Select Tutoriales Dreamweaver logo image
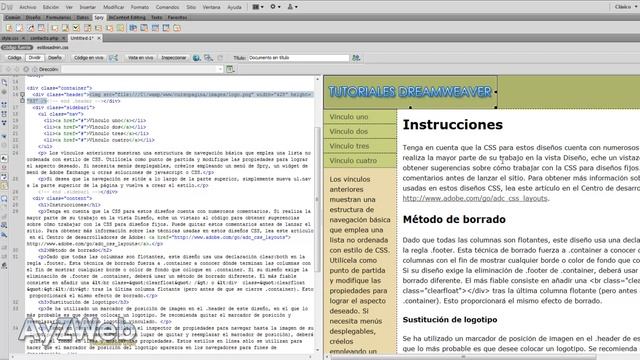 (x=410, y=91)
